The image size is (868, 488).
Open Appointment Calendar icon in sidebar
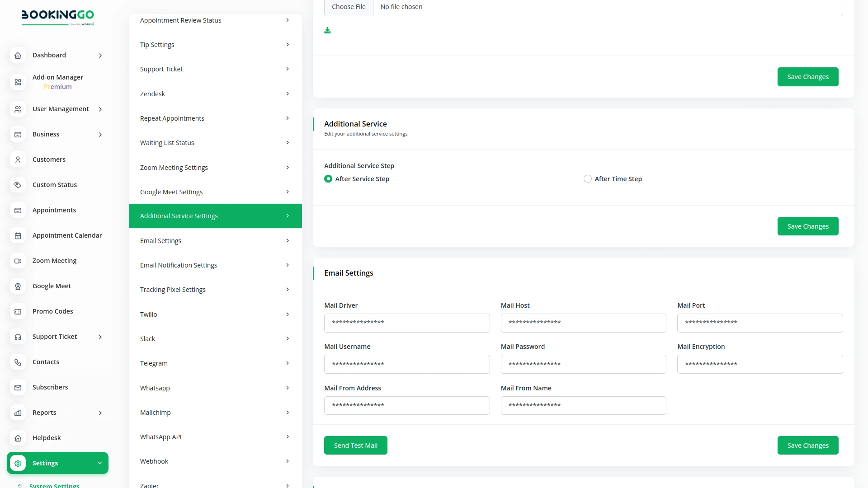click(18, 236)
